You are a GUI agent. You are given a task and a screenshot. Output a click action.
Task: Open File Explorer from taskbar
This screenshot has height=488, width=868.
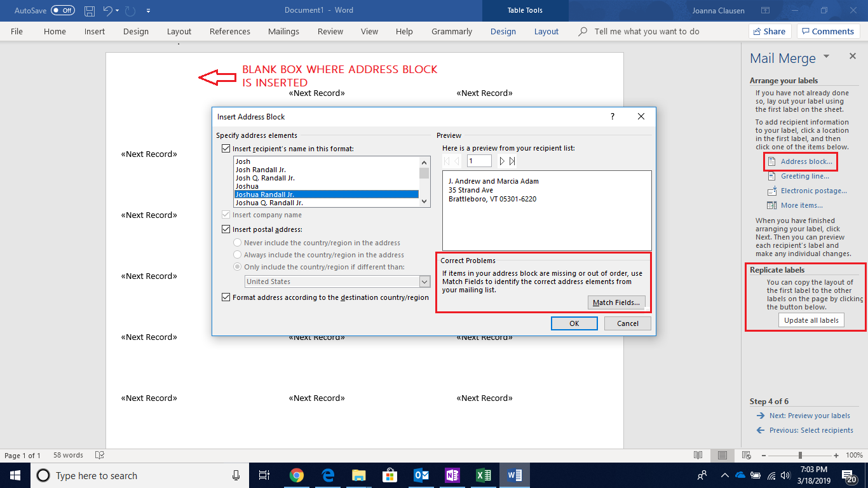tap(359, 475)
